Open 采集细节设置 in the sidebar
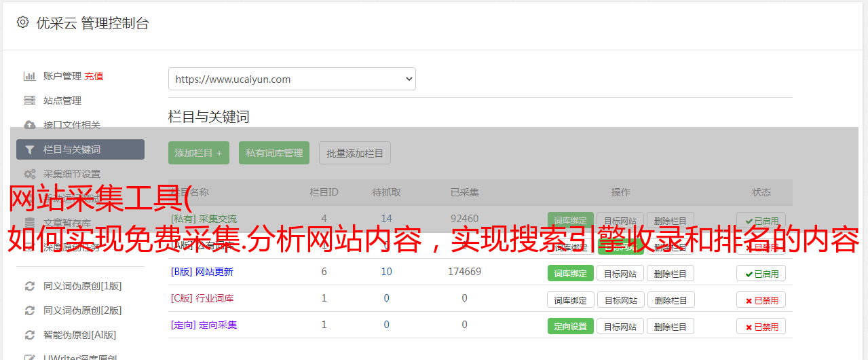Viewport: 868px width, 360px height. (x=72, y=174)
